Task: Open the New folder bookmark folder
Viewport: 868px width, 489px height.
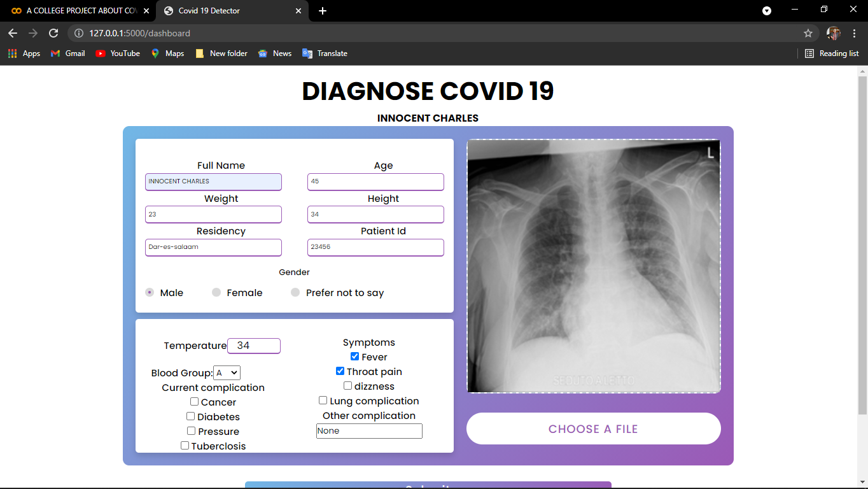Action: click(221, 53)
